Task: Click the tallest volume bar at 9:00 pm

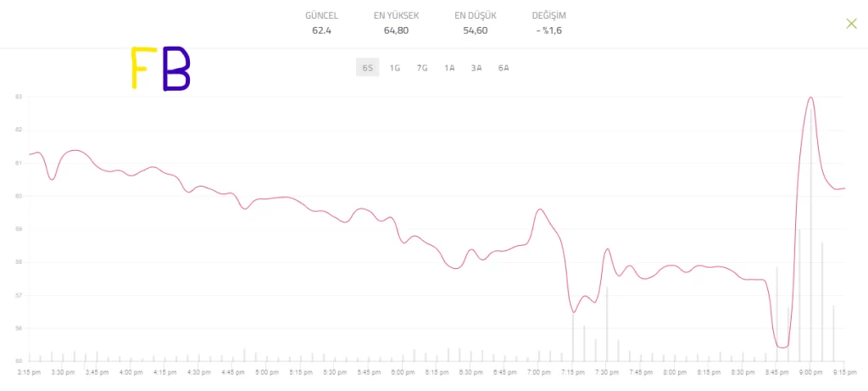Action: click(x=811, y=254)
